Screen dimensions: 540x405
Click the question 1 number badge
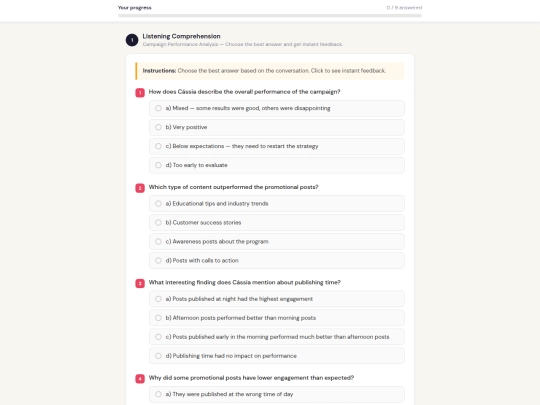point(140,93)
